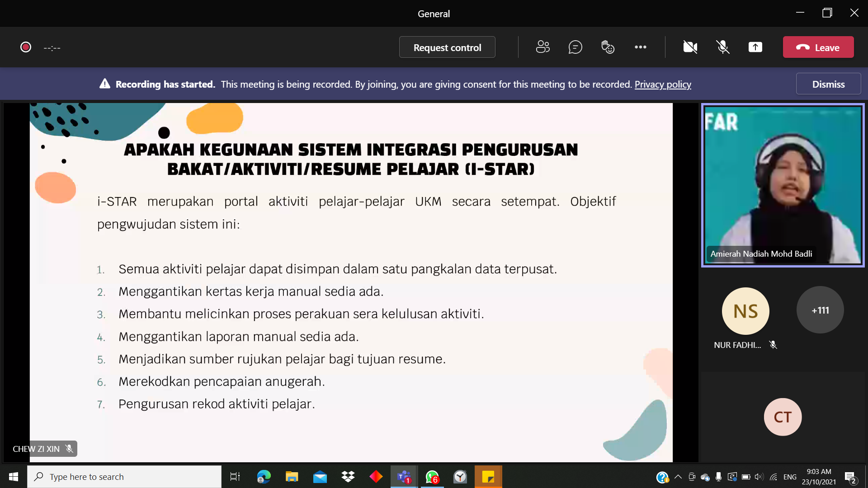Toggle the camera on

[690, 47]
